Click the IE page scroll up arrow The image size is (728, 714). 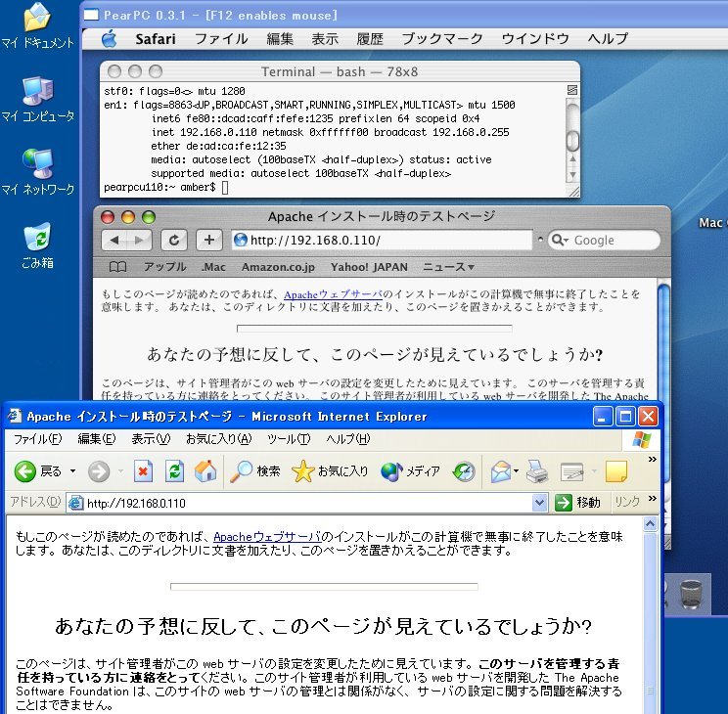pos(650,524)
